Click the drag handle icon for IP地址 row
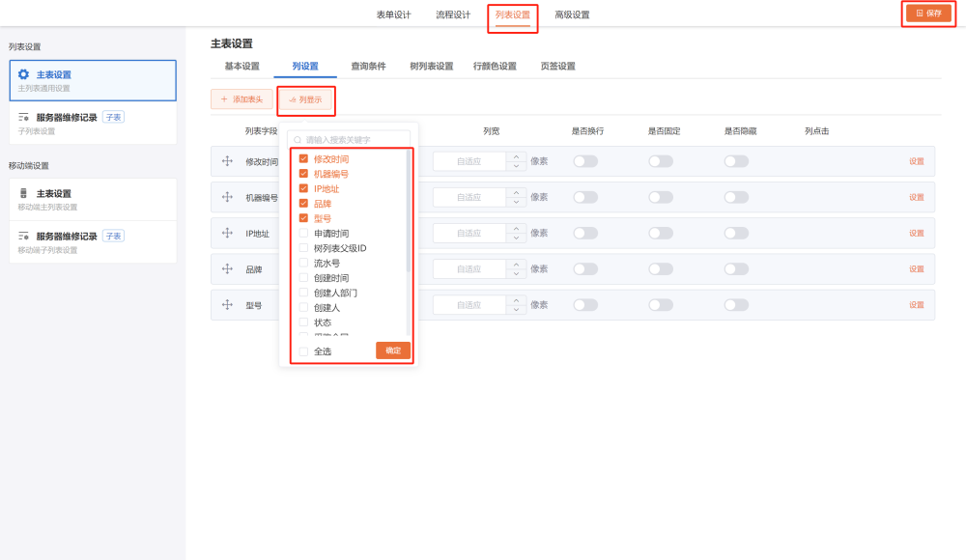The image size is (966, 560). pos(228,233)
